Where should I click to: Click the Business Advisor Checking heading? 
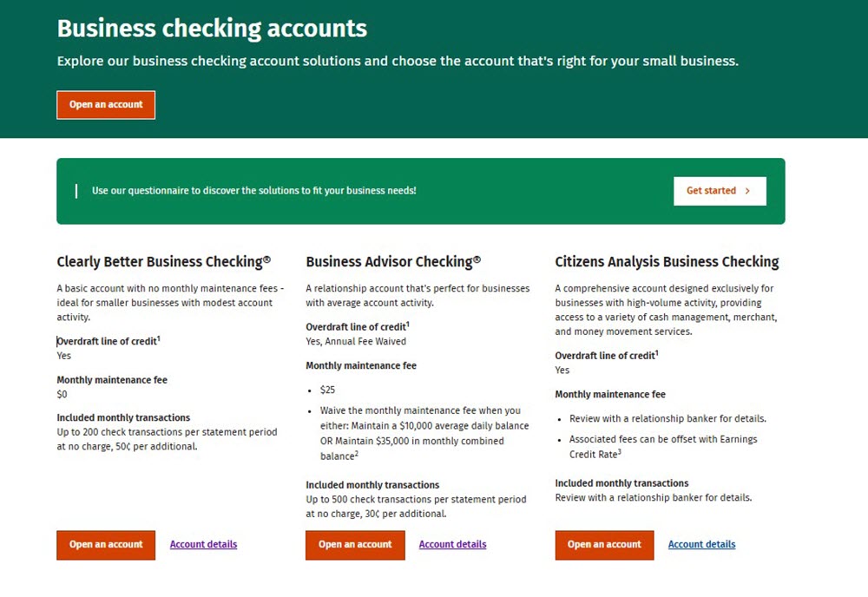393,262
